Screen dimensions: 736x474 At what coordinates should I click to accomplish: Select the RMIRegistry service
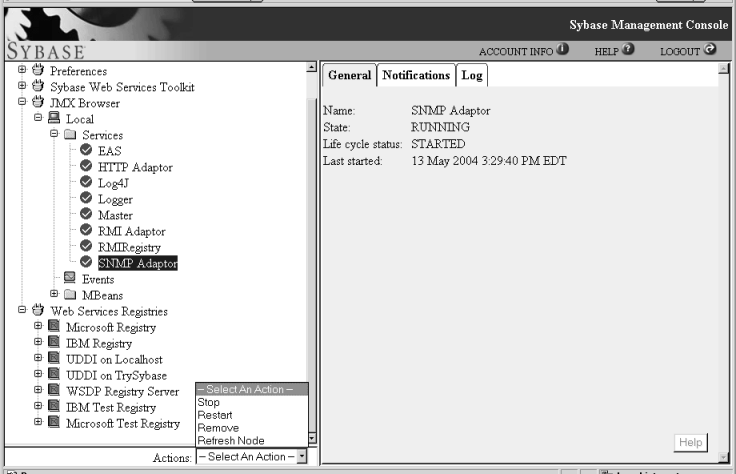pyautogui.click(x=132, y=247)
